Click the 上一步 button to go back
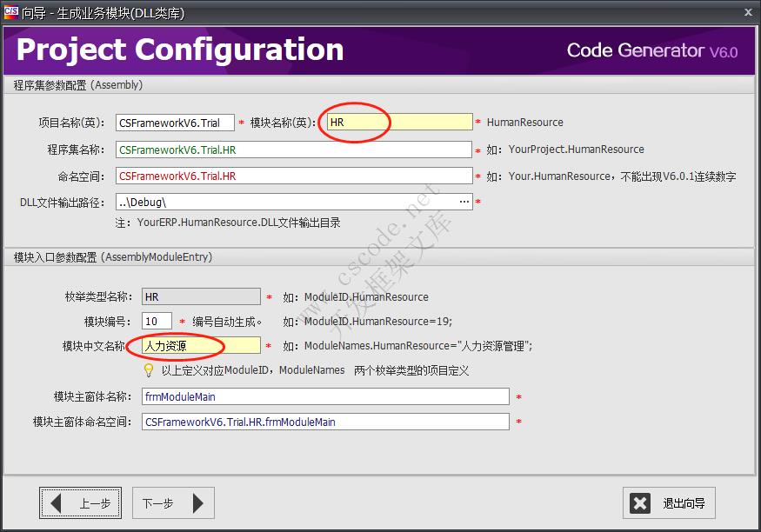 [81, 502]
